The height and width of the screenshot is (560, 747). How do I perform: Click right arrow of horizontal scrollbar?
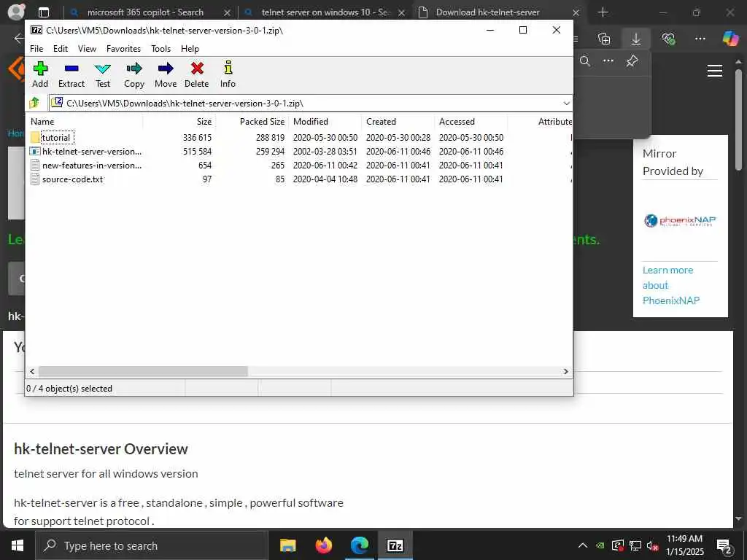pyautogui.click(x=566, y=371)
